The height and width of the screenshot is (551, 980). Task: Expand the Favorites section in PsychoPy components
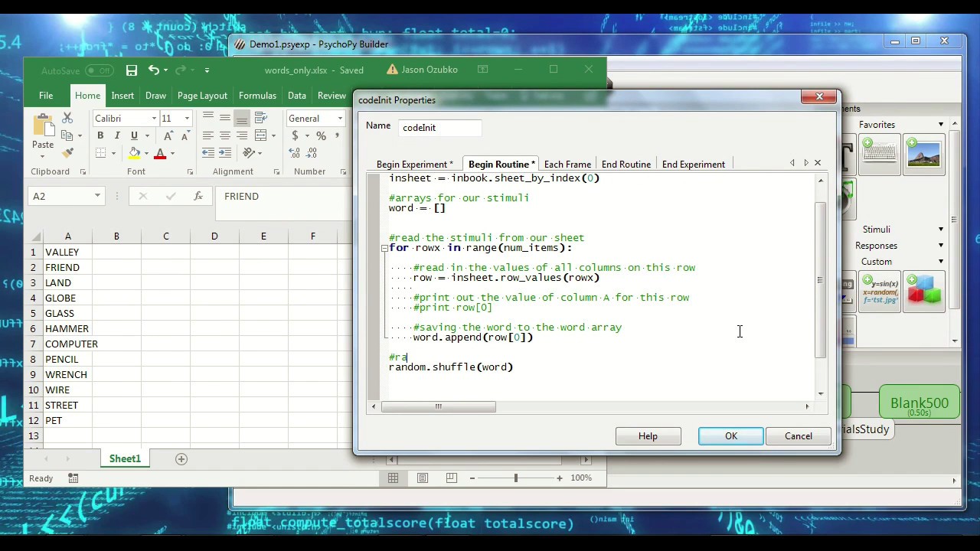pos(941,125)
